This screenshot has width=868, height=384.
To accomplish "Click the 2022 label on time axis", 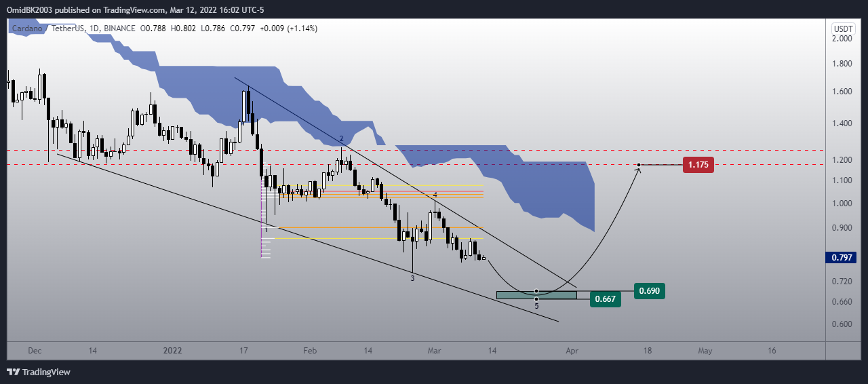I will point(173,351).
